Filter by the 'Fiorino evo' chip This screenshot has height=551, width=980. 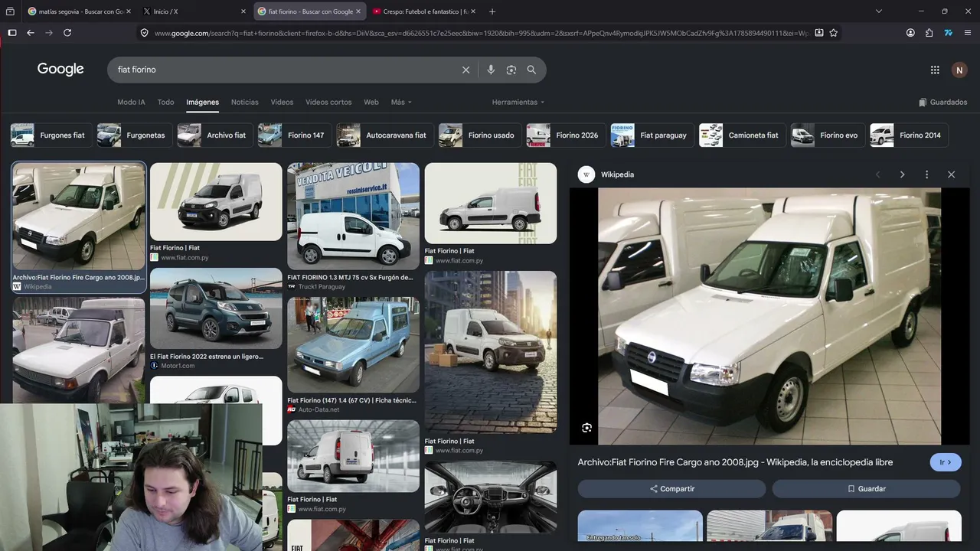pyautogui.click(x=828, y=135)
